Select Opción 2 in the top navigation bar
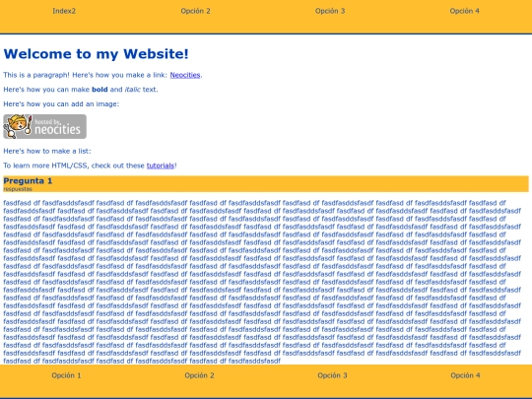532x399 pixels. [x=195, y=11]
